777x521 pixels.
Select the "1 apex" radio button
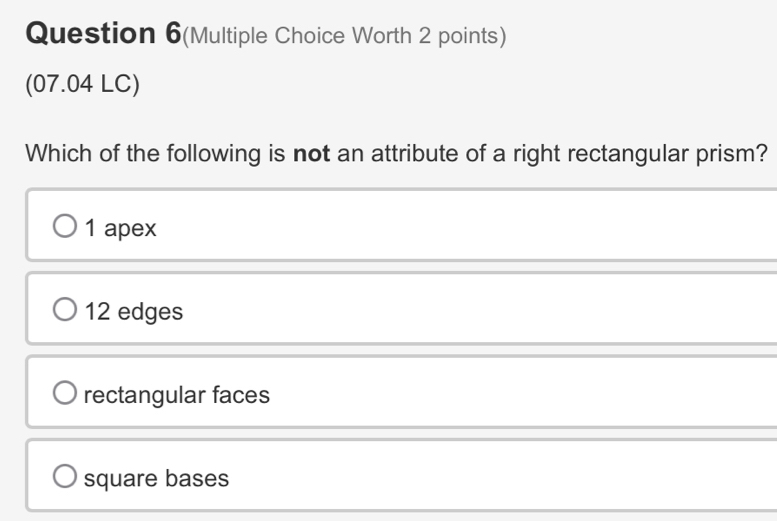[64, 228]
